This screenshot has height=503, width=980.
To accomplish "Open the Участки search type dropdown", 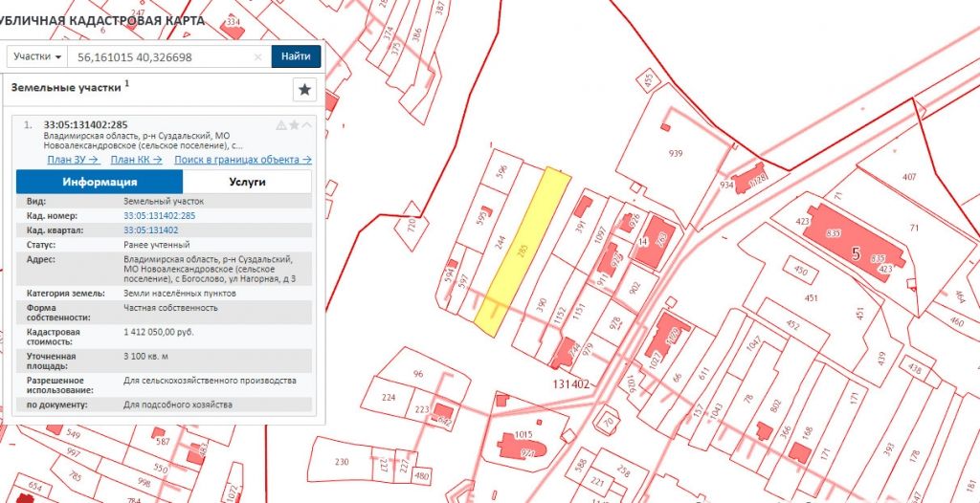I will [x=38, y=57].
